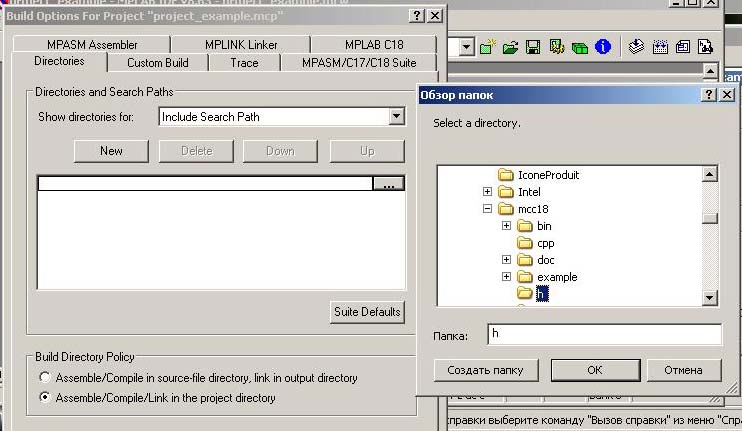The image size is (742, 431).
Task: Click the New Project toolbar icon
Action: tap(488, 47)
